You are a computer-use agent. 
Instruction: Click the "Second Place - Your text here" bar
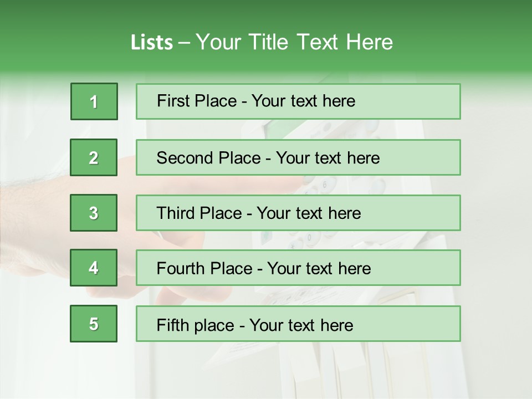coord(298,157)
